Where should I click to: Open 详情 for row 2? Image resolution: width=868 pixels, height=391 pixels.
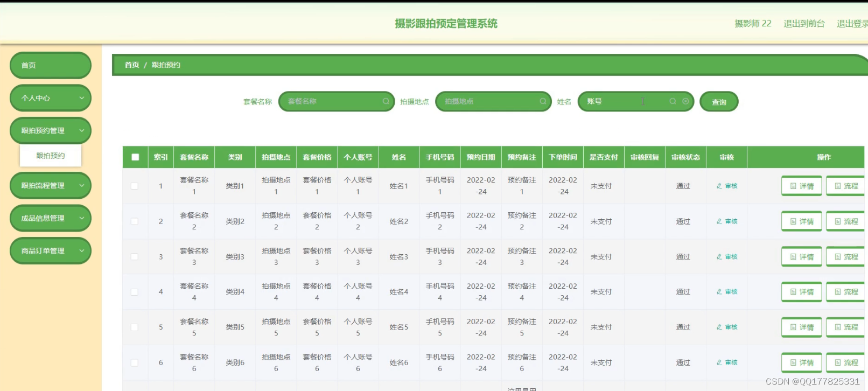[802, 221]
